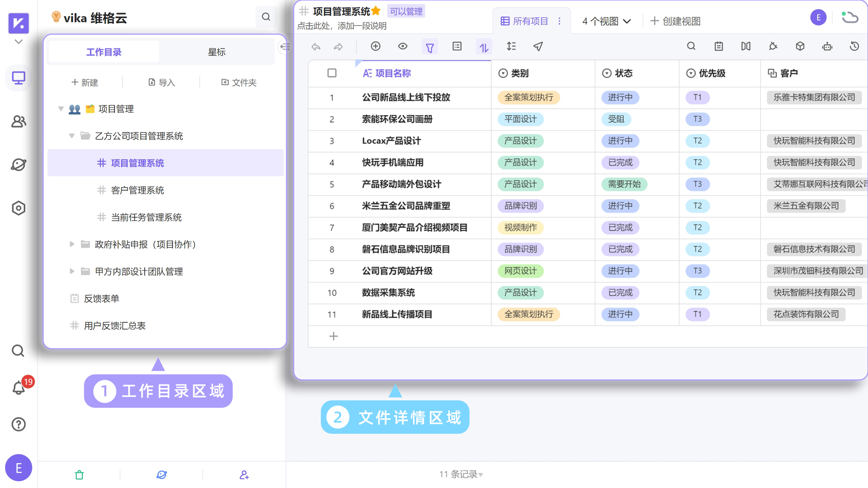Click the 创建视图 button
This screenshot has height=488, width=868.
pyautogui.click(x=675, y=21)
